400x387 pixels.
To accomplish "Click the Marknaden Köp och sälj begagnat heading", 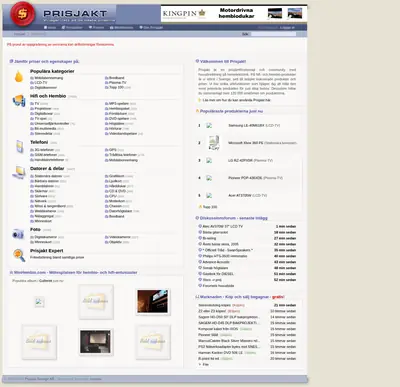I will coord(242,297).
